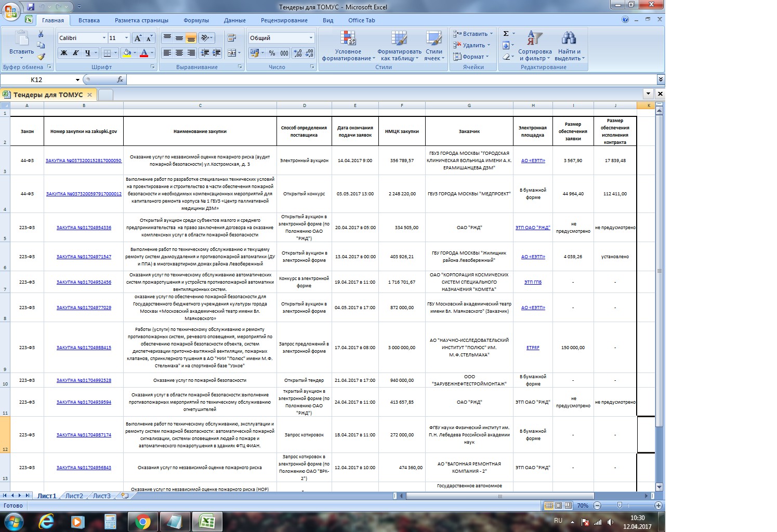
Task: Click inside the formula bar input
Action: (x=391, y=79)
